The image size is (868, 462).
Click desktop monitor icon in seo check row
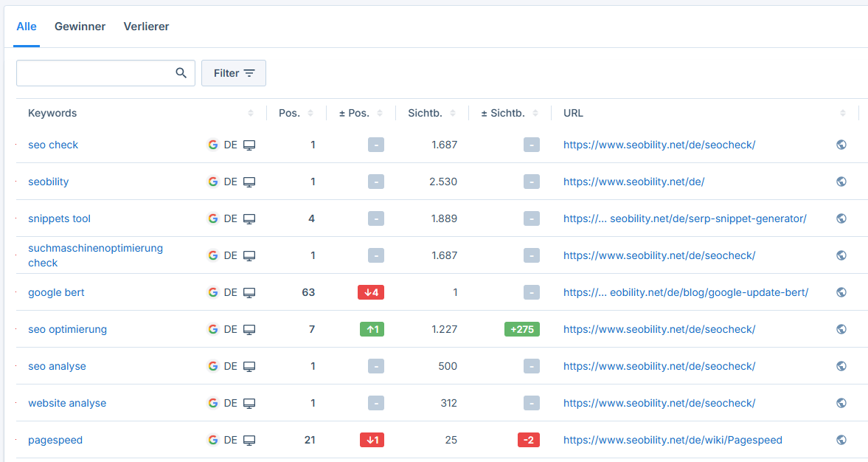tap(250, 145)
